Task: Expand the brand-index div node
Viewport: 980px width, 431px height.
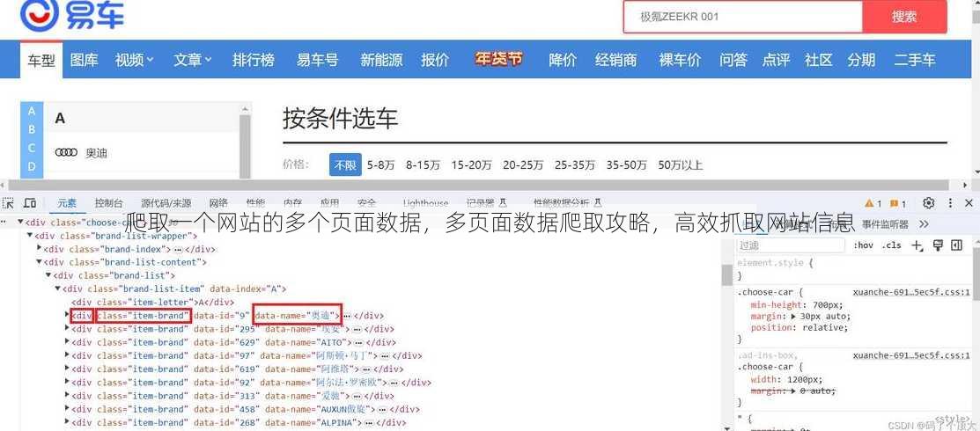Action: click(x=40, y=249)
